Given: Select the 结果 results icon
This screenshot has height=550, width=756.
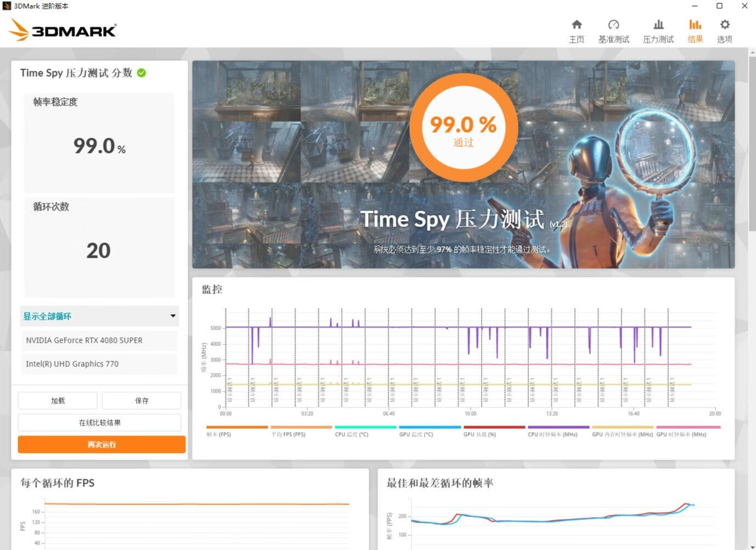Looking at the screenshot, I should (x=695, y=25).
